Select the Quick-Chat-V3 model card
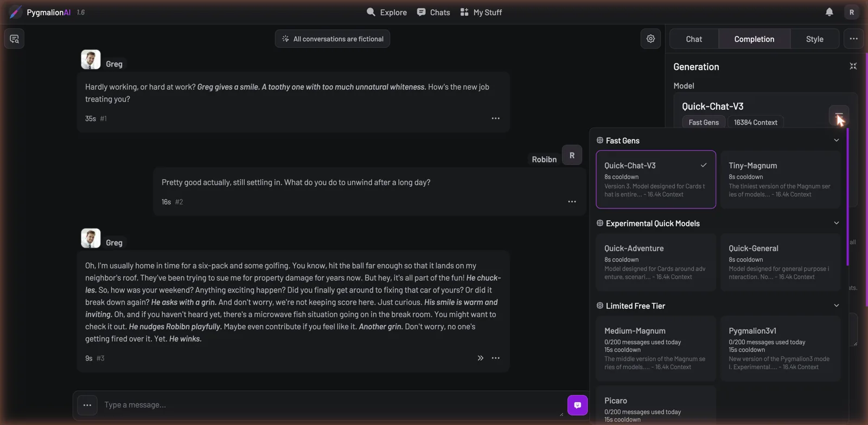Image resolution: width=868 pixels, height=425 pixels. point(656,180)
